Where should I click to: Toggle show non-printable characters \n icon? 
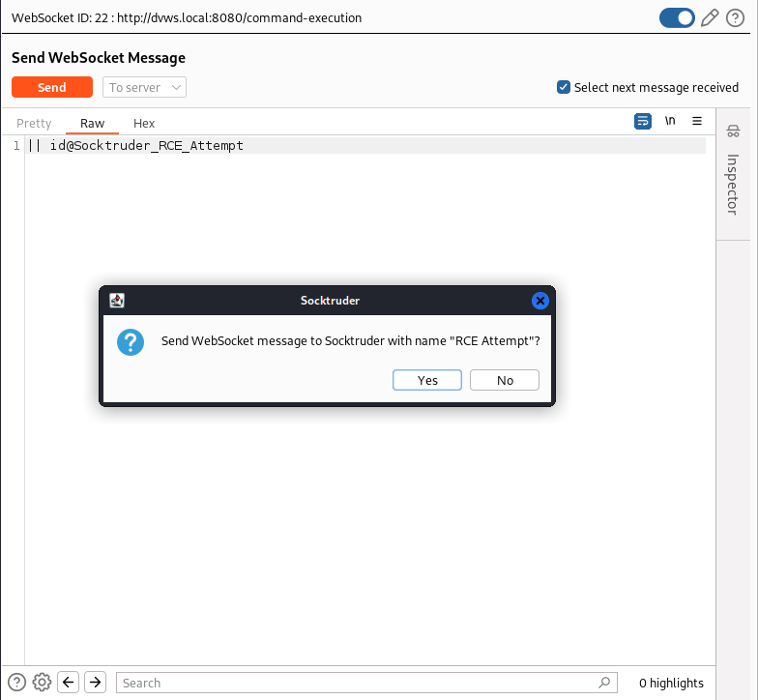(669, 121)
